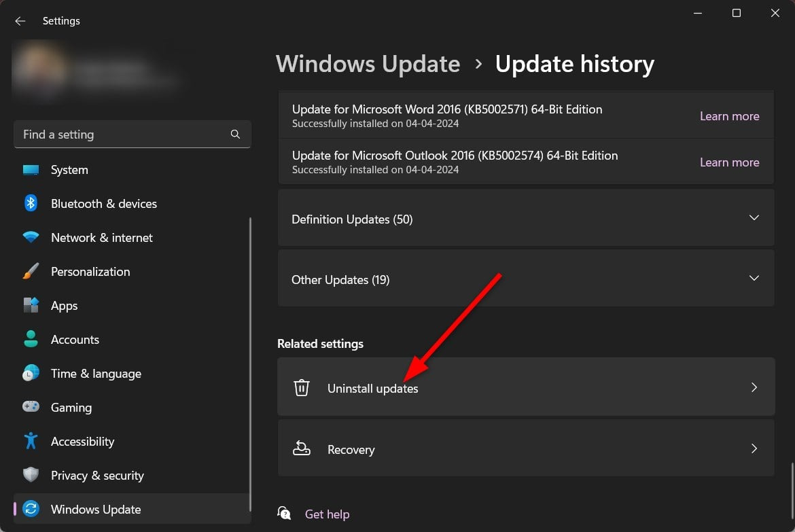The width and height of the screenshot is (795, 532).
Task: Click the Windows Update sync icon
Action: pos(31,509)
